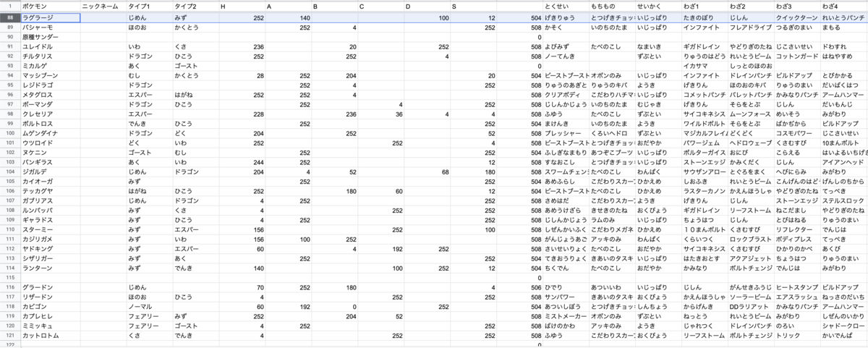Click the イカサマ move cell
Screen dimensions: 868x348
(x=705, y=66)
